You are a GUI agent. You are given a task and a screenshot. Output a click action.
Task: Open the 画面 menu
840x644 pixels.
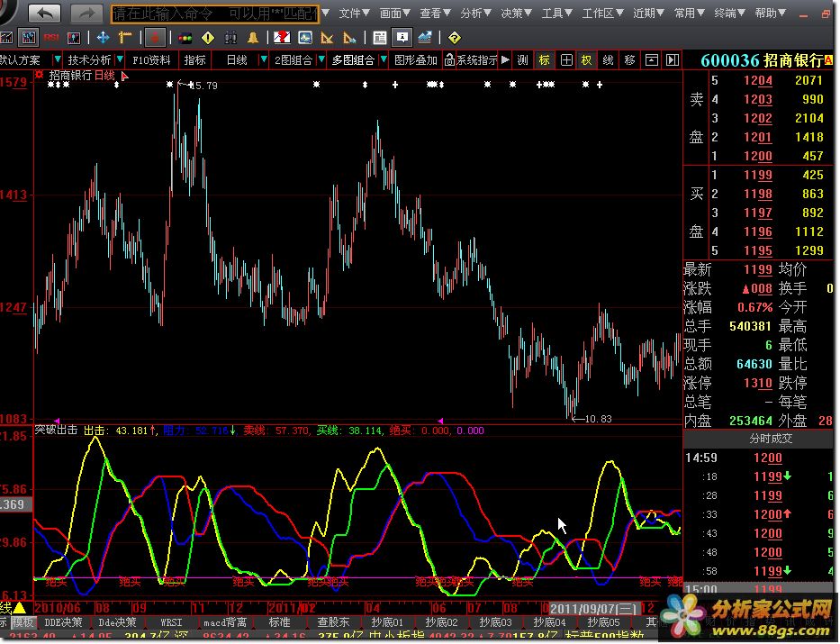395,13
